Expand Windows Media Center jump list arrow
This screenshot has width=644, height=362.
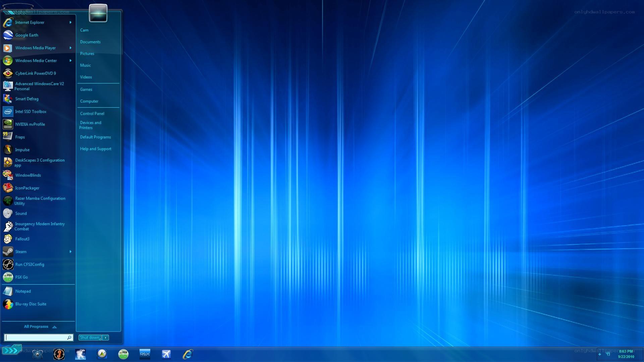[70, 61]
